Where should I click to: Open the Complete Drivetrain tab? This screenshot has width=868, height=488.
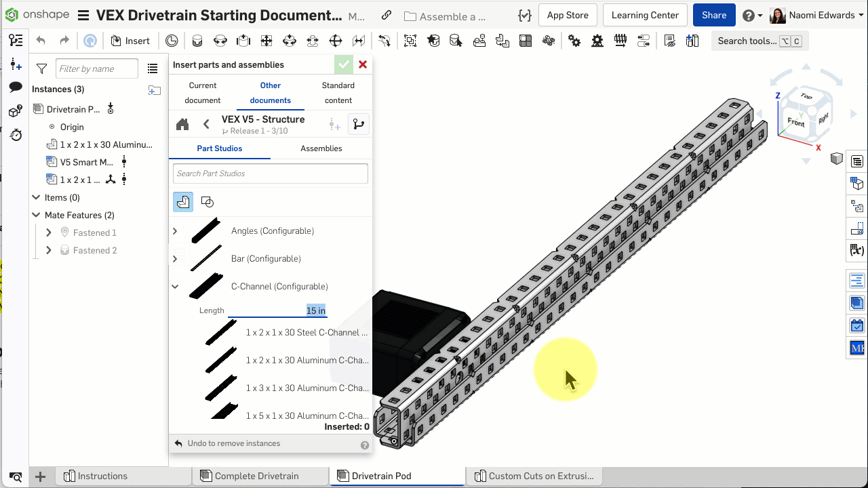coord(256,476)
